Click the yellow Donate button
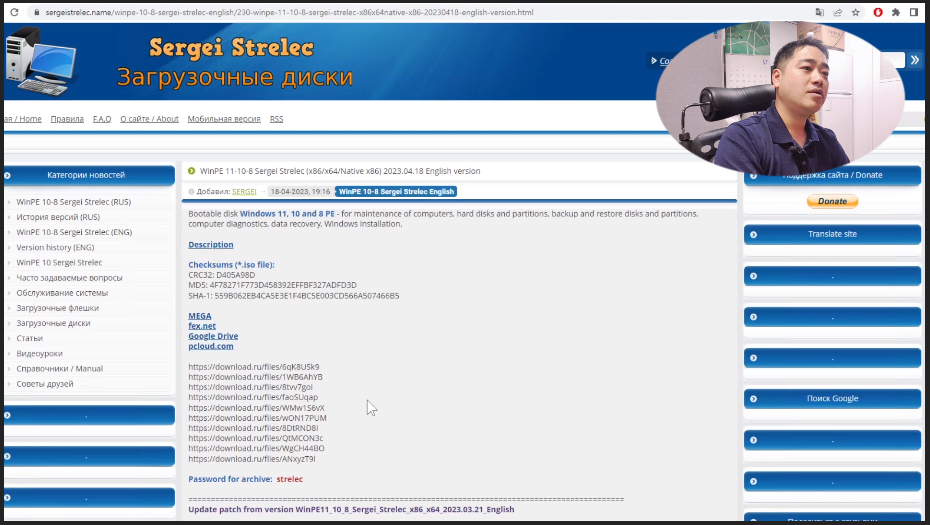 coord(832,201)
